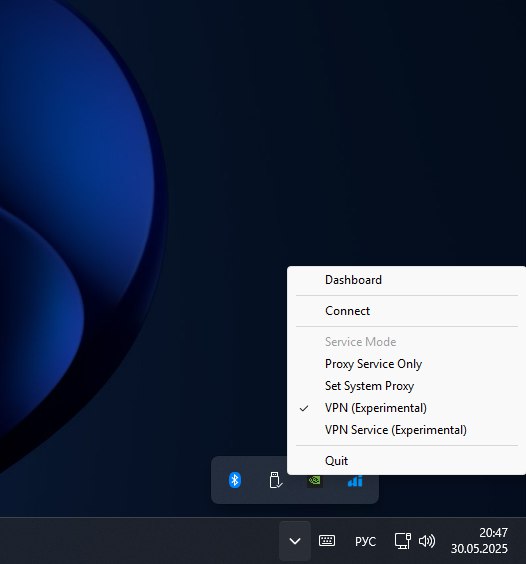Click Connect in the tray menu
Image resolution: width=526 pixels, height=564 pixels.
click(407, 311)
